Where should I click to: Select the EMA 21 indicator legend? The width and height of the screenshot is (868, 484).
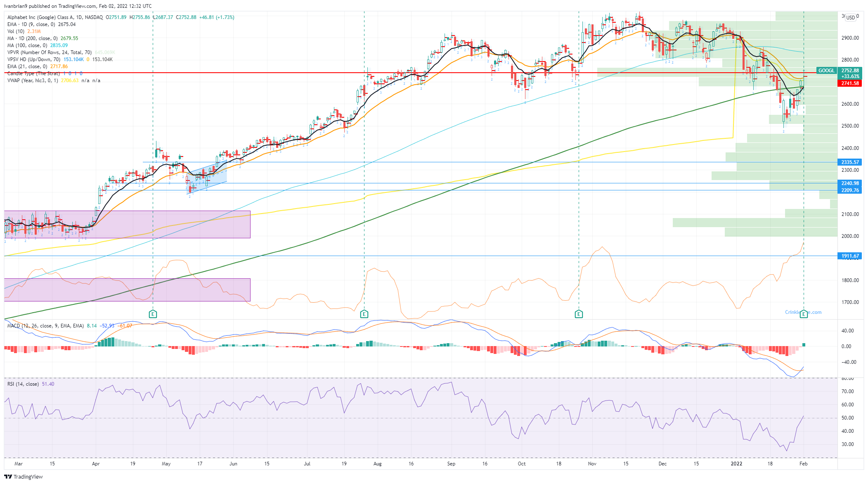pos(38,66)
